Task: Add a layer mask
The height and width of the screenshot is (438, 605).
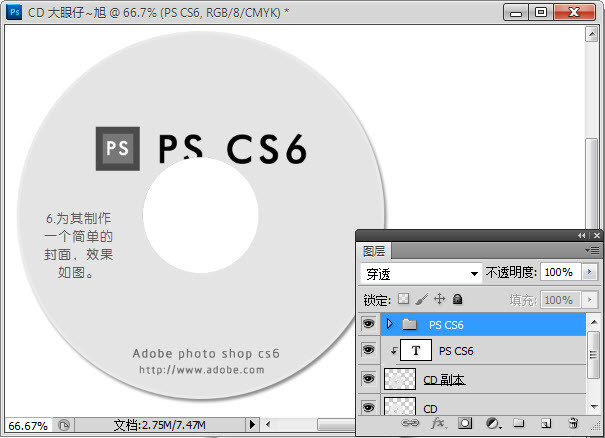Action: coord(465,424)
